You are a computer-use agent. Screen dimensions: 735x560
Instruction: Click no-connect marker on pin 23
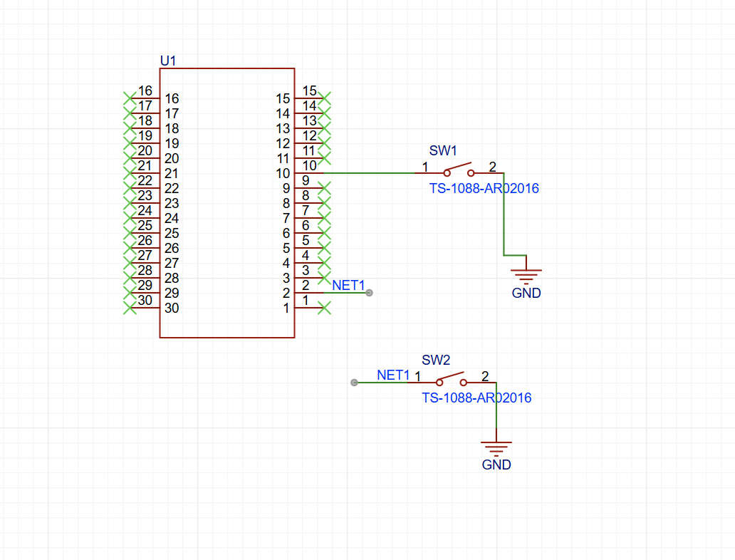pyautogui.click(x=130, y=203)
